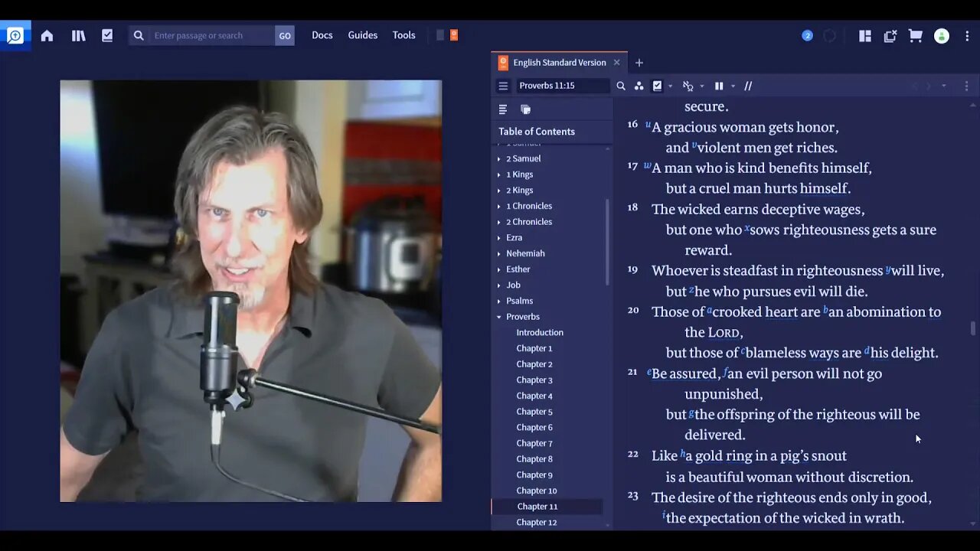Image resolution: width=980 pixels, height=551 pixels.
Task: Click footnote link u in verse 16
Action: coord(648,125)
